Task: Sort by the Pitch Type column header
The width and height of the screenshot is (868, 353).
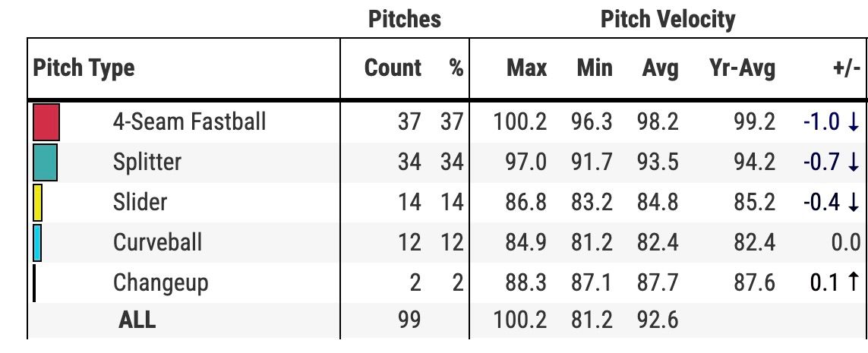Action: (84, 68)
